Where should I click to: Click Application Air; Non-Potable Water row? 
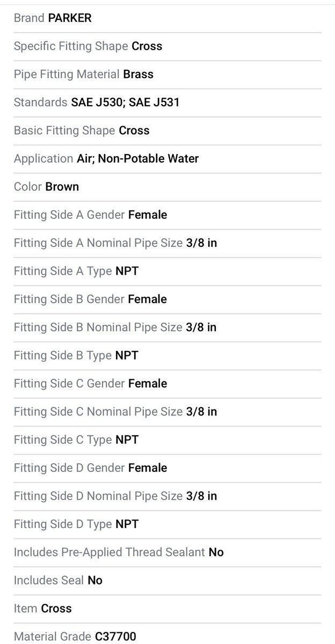[167, 159]
